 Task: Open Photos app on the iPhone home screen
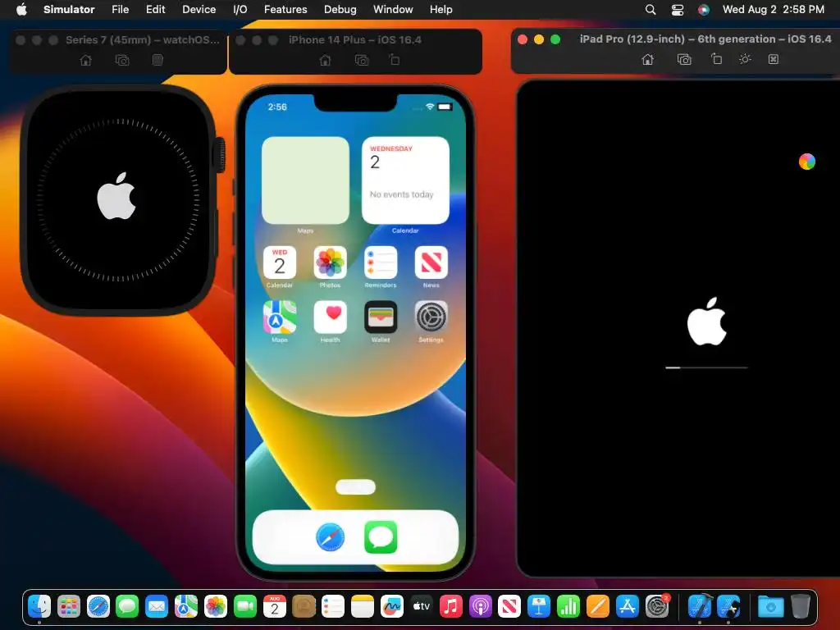(x=330, y=262)
